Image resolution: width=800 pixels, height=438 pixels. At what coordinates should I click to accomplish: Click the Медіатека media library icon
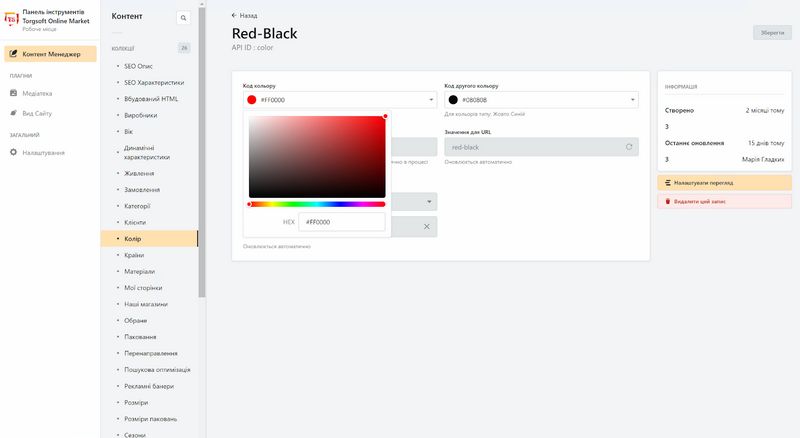14,93
